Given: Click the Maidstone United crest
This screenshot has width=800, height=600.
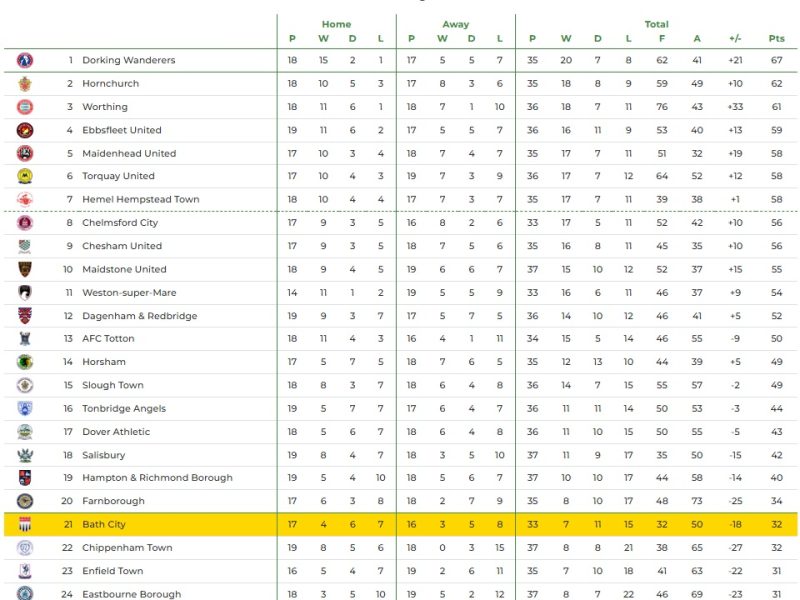Looking at the screenshot, I should (x=25, y=269).
